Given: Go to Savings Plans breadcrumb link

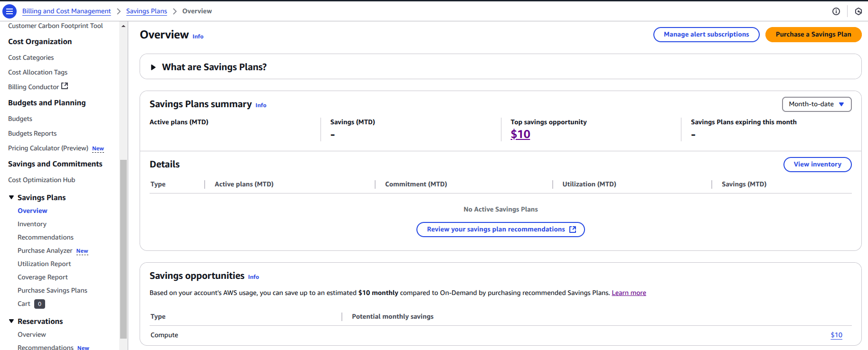Looking at the screenshot, I should (147, 11).
